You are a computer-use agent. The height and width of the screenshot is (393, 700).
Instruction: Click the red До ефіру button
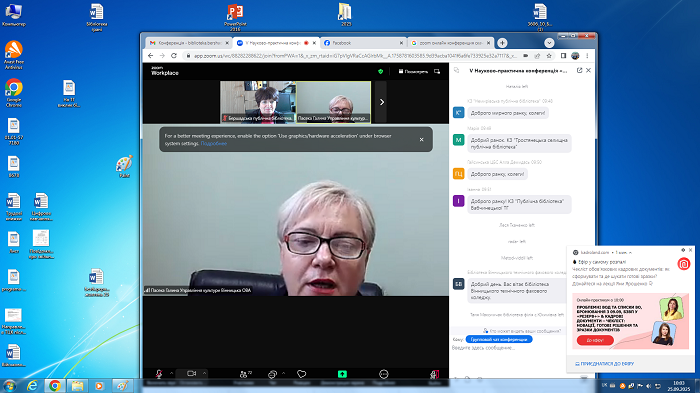(x=595, y=340)
